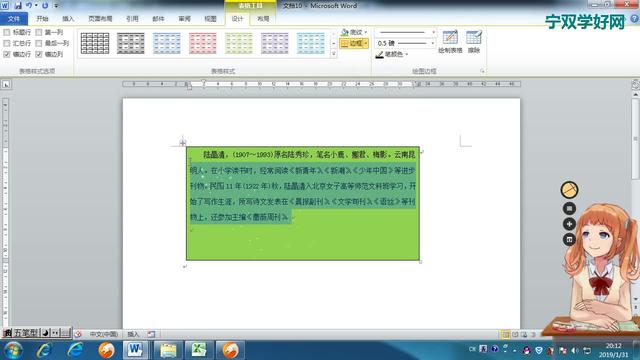Click the orange pen overlay tool button
This screenshot has width=640, height=360.
pos(569,190)
